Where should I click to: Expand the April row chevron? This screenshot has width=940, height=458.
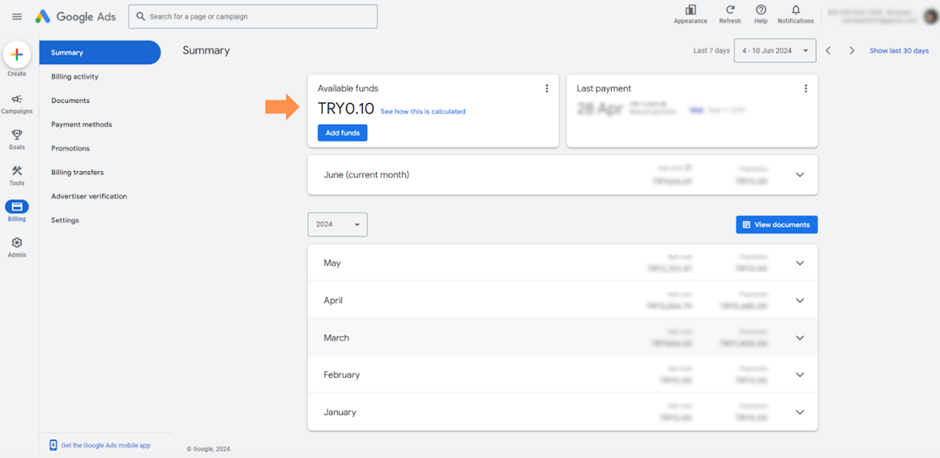tap(800, 300)
